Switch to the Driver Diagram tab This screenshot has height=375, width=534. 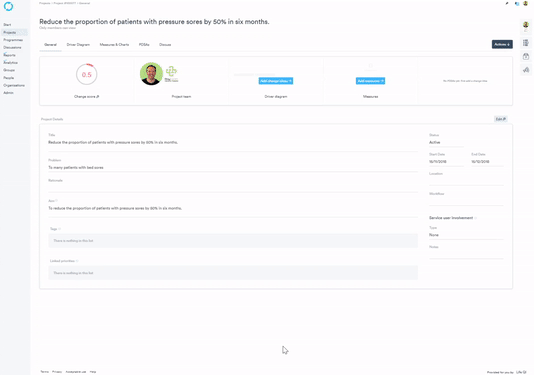coord(78,45)
